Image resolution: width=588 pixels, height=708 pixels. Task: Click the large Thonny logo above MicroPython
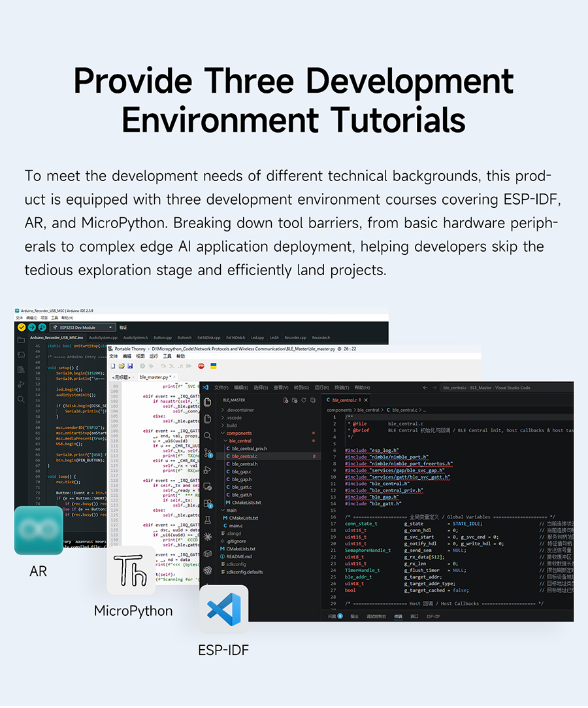coord(131,570)
